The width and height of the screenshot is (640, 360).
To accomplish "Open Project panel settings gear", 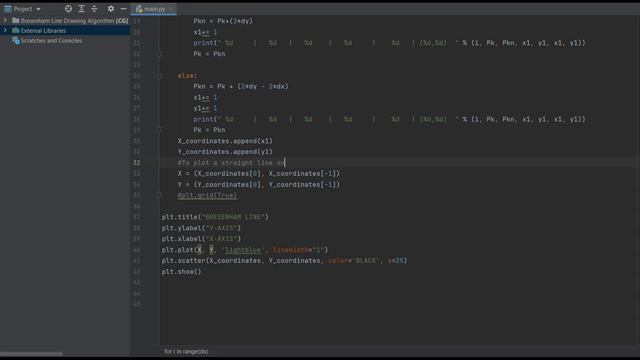I will coord(111,9).
